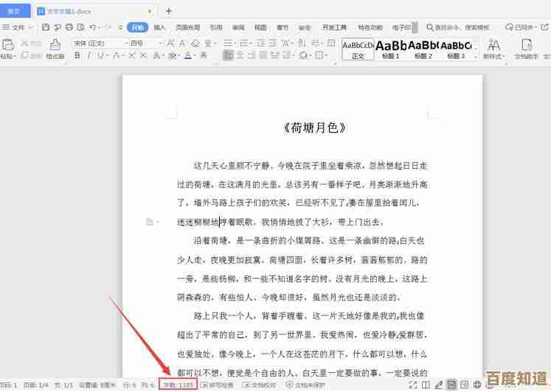Image resolution: width=551 pixels, height=392 pixels.
Task: Open the 文件 menu
Action: [x=17, y=27]
